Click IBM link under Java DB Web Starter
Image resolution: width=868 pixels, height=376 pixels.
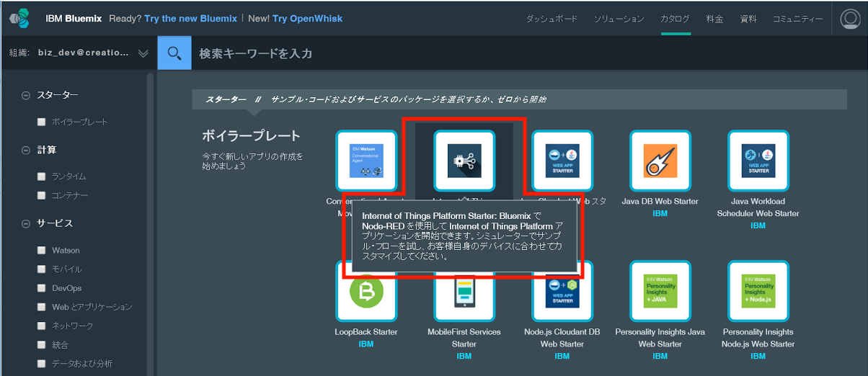[x=660, y=214]
